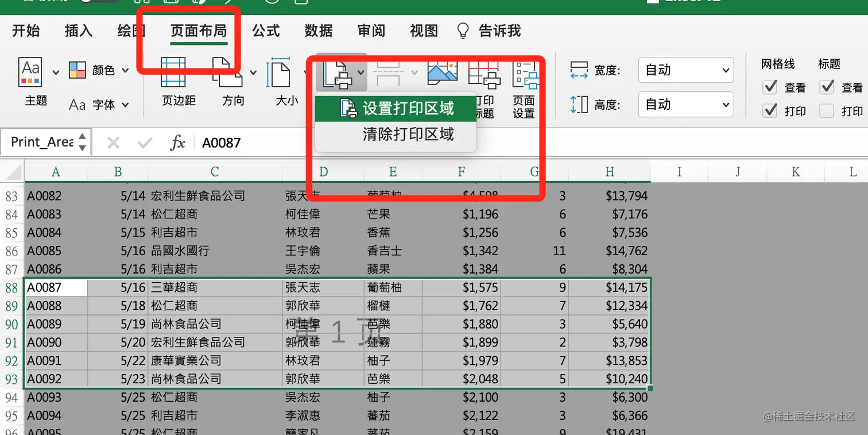Screen dimensions: 868x435
Task: Choose 设置打印区域 from the dropdown menu
Action: (396, 108)
